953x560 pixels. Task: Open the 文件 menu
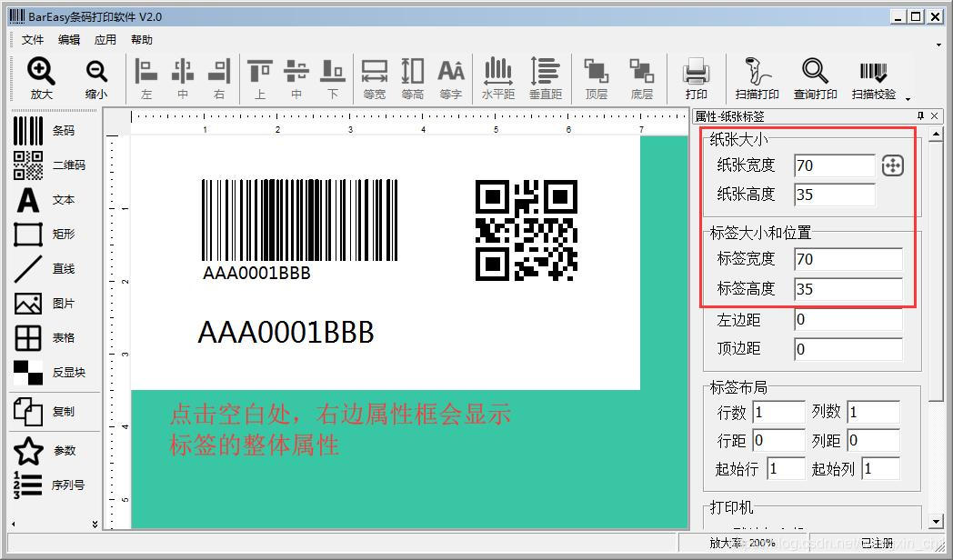pos(33,39)
